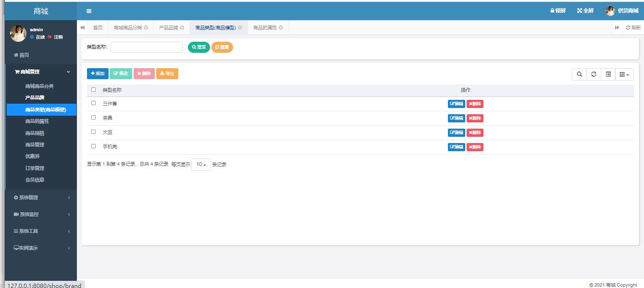Check the select-all checkbox in table header
Screen dimensions: 644x288
[94, 90]
